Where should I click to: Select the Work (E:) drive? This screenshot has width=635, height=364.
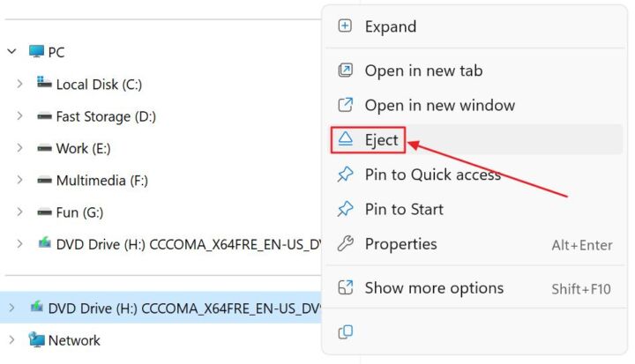83,148
